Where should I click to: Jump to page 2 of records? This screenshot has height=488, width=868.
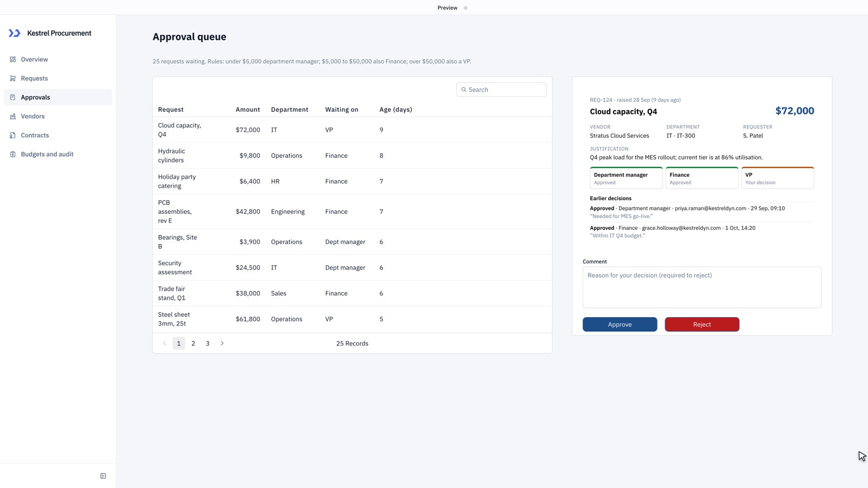(x=193, y=343)
